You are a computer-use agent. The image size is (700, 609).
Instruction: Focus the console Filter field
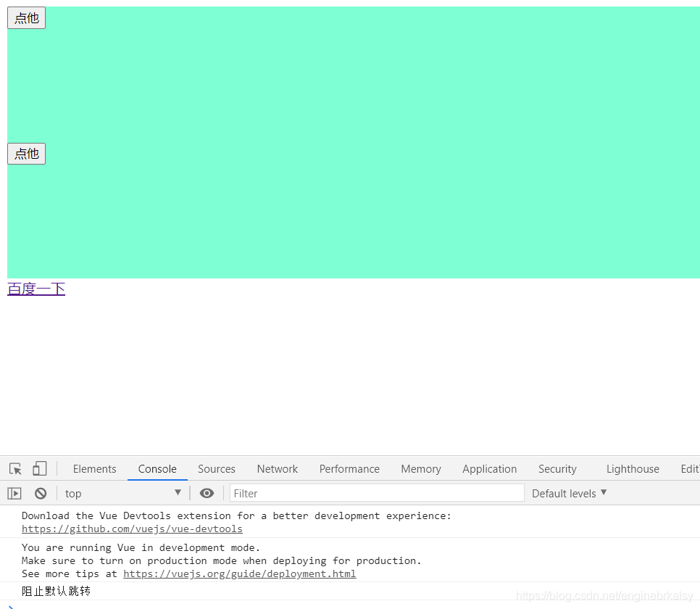pyautogui.click(x=377, y=493)
